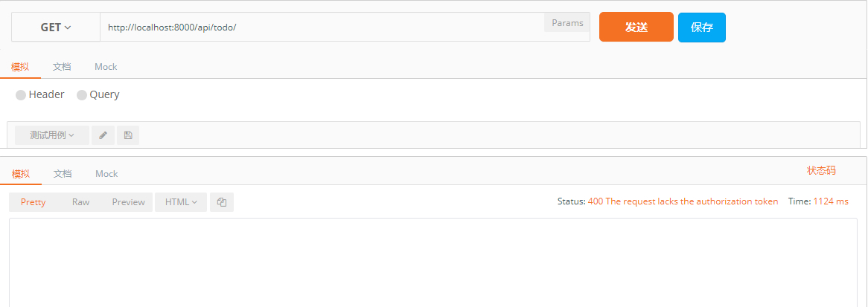Image resolution: width=868 pixels, height=307 pixels.
Task: Open the Mock tab in request panel
Action: point(106,67)
